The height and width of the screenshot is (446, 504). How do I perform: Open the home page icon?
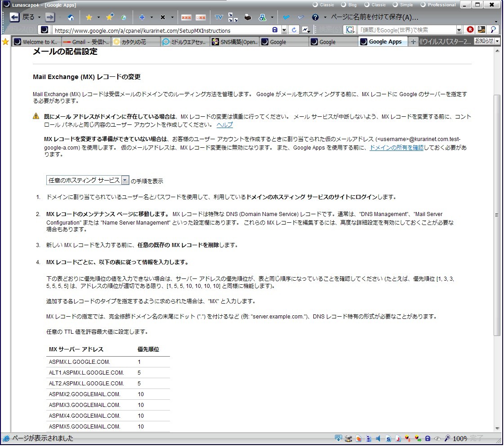(x=71, y=17)
